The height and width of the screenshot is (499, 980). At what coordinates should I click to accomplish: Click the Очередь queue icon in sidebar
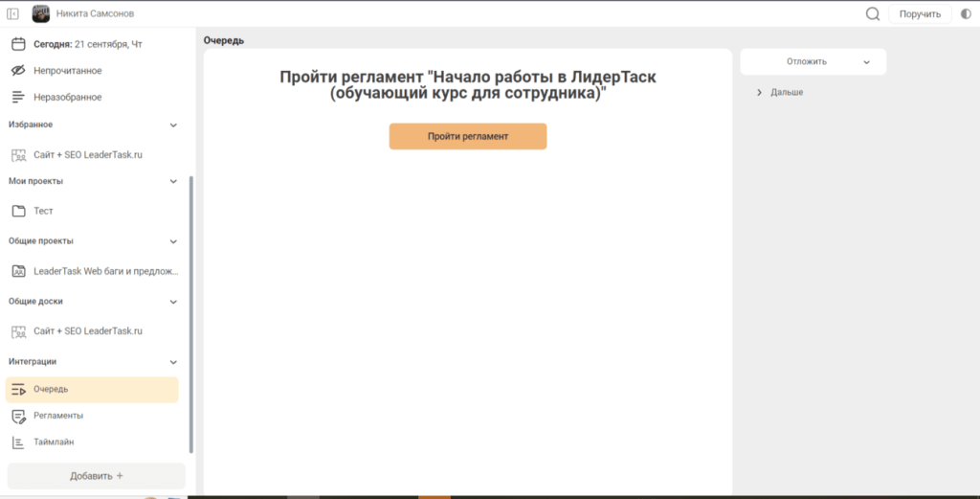point(19,390)
